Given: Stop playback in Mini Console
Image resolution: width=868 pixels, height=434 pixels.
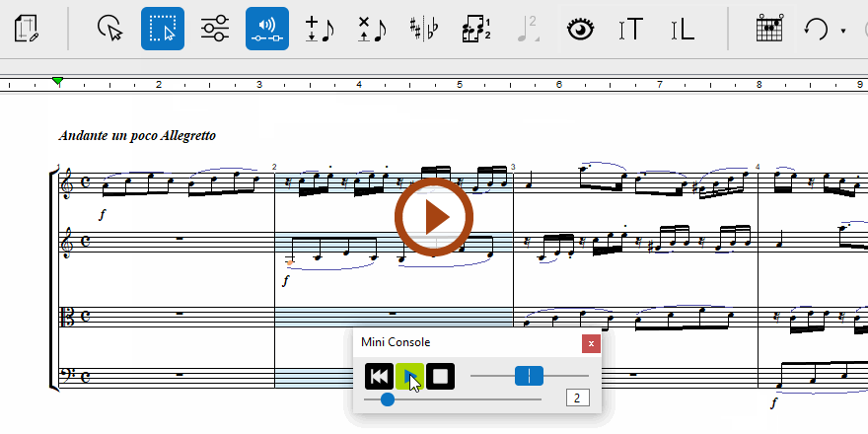Looking at the screenshot, I should [x=441, y=377].
